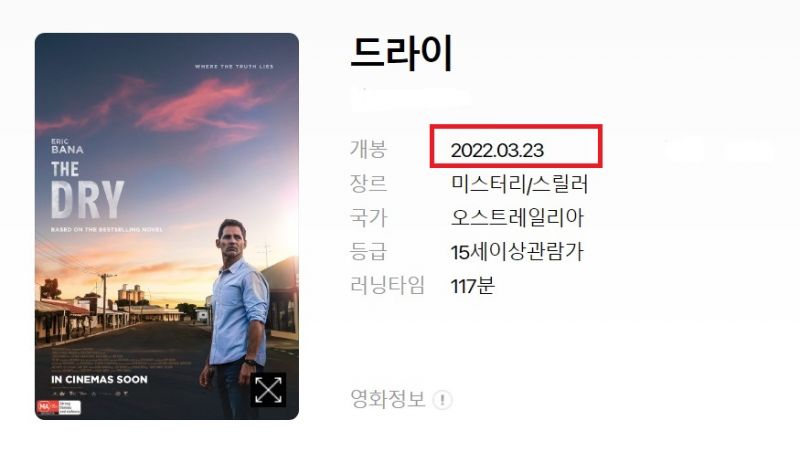Click the WHERE THE TRUTH LIES tagline
Screen dimensions: 800x462
tap(234, 66)
